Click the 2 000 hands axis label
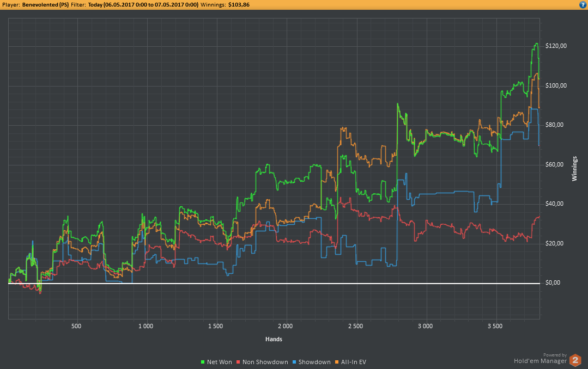 coord(286,326)
